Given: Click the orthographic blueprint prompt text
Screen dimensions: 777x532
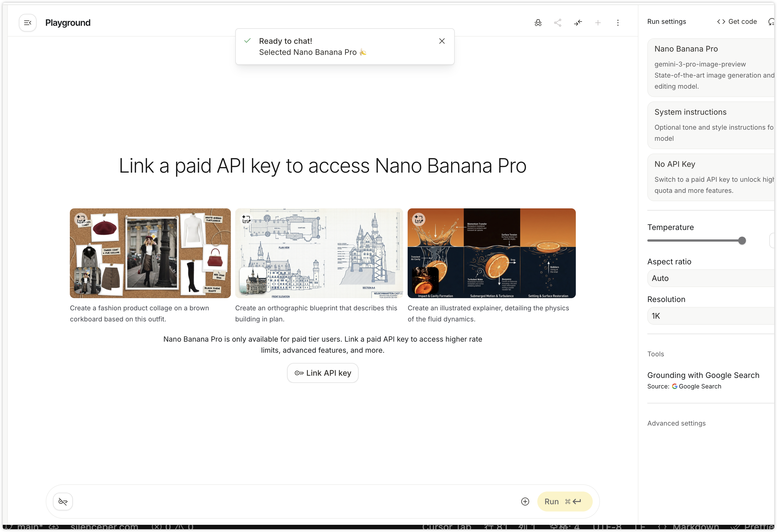Looking at the screenshot, I should tap(316, 314).
